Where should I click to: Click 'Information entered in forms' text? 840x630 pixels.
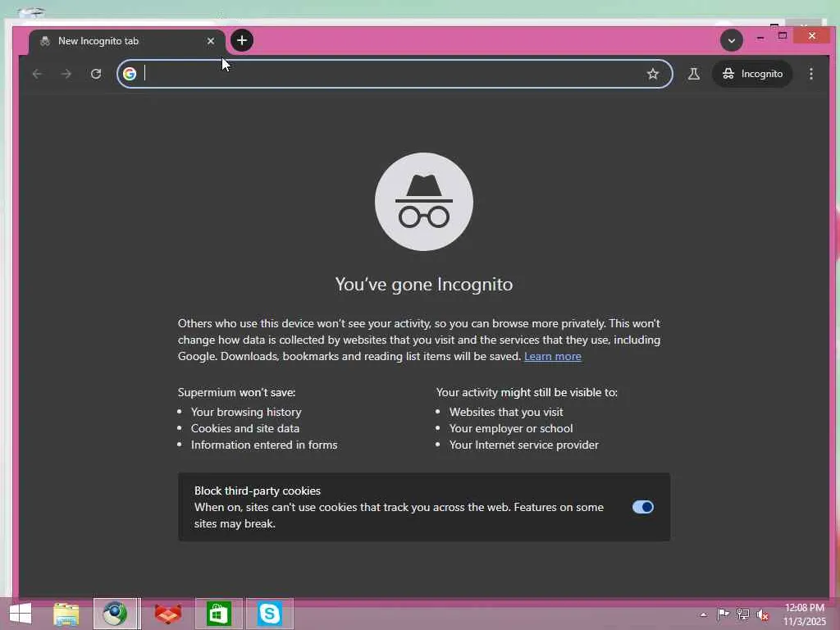(x=264, y=445)
